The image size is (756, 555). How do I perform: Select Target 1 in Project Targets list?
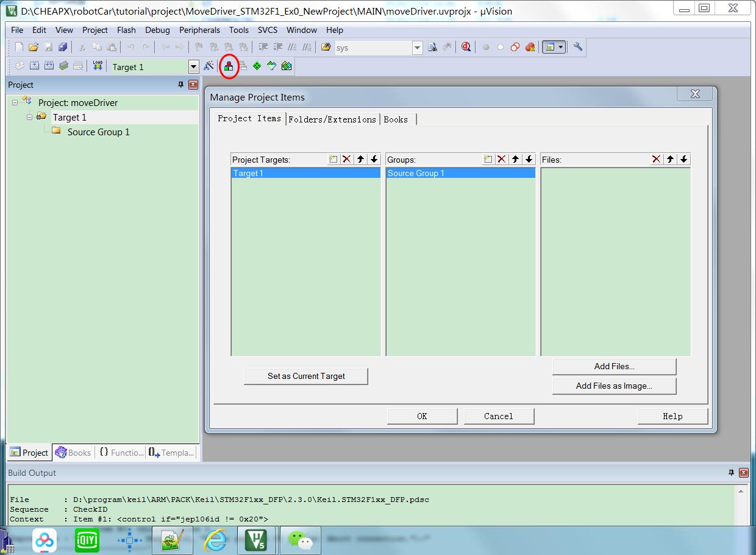305,173
